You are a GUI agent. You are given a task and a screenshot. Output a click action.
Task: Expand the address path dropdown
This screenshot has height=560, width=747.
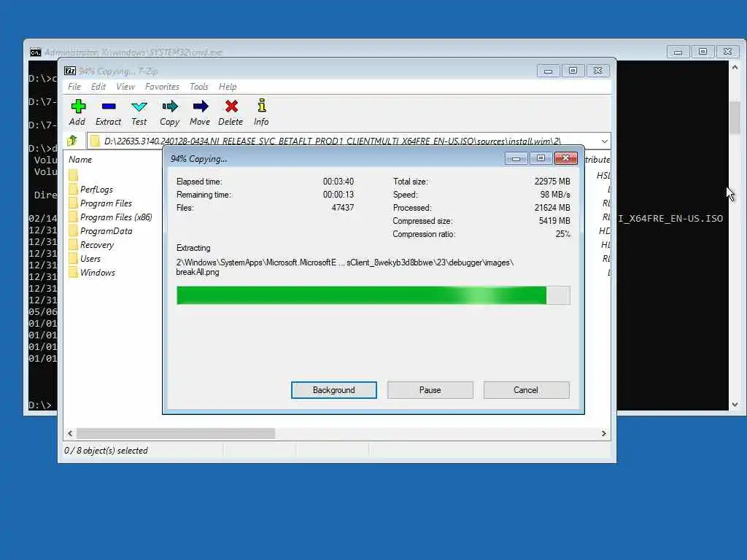604,141
